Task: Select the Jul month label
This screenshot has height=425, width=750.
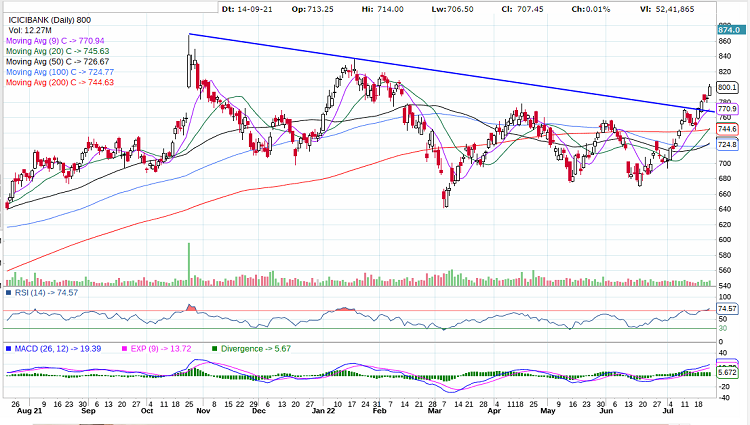Action: tap(668, 411)
